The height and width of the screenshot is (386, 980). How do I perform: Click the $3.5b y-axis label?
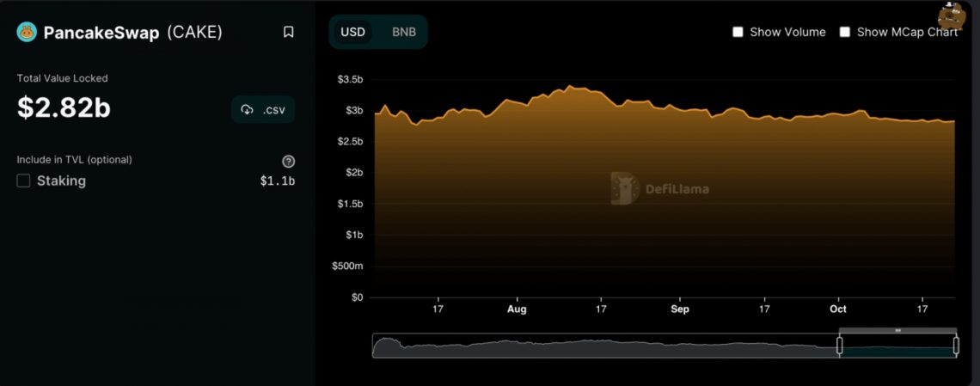coord(350,80)
